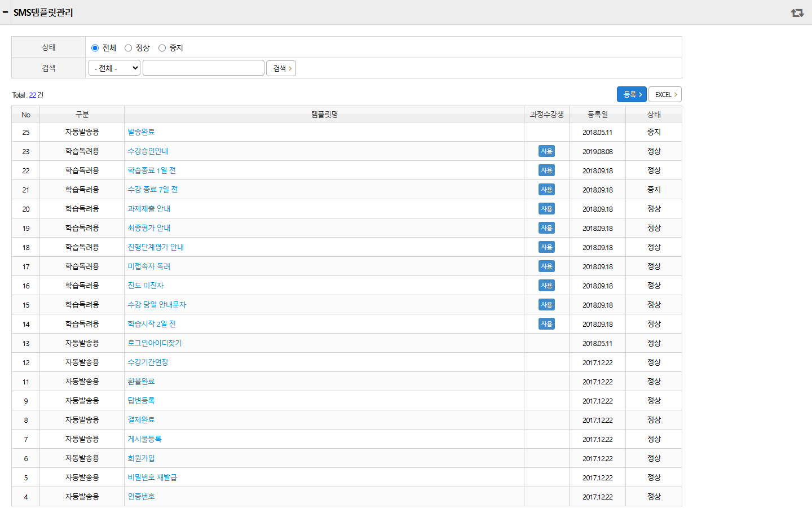This screenshot has width=812, height=508.
Task: Click the 템플릿명 column header
Action: pyautogui.click(x=324, y=115)
